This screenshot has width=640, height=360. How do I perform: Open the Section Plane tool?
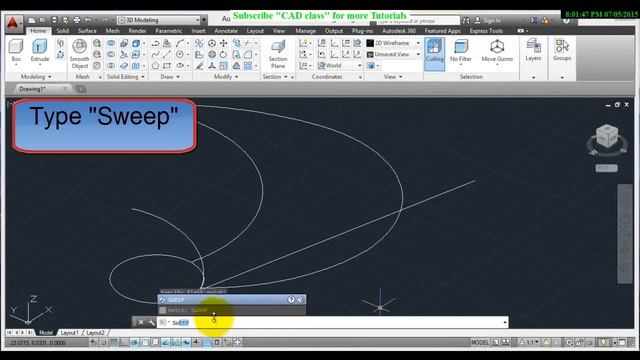tap(278, 54)
